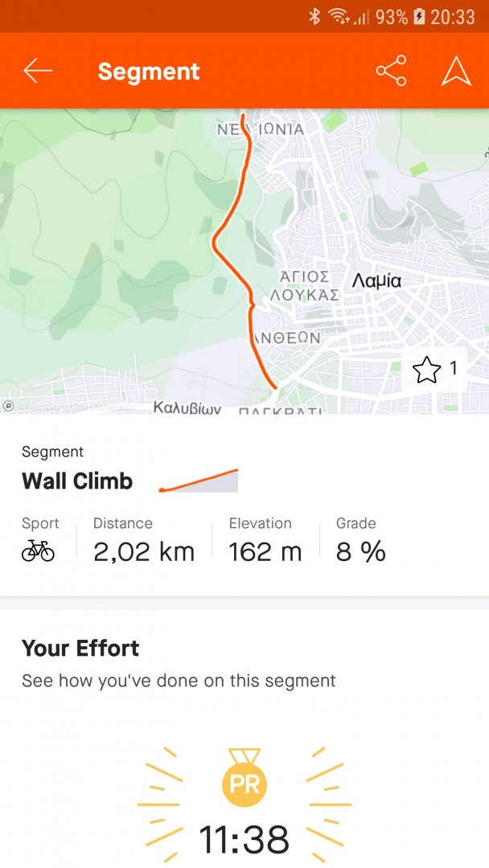The image size is (489, 868).
Task: Open navigation arrow icon in header
Action: coord(456,71)
